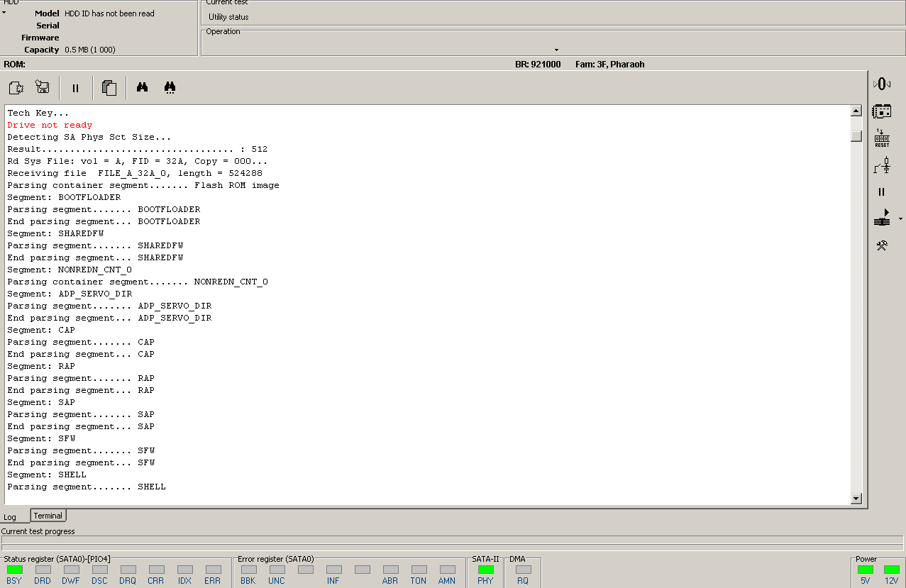Open the dropdown arrow beside the sidebar play icon
Viewport: 906px width, 588px height.
tap(900, 218)
